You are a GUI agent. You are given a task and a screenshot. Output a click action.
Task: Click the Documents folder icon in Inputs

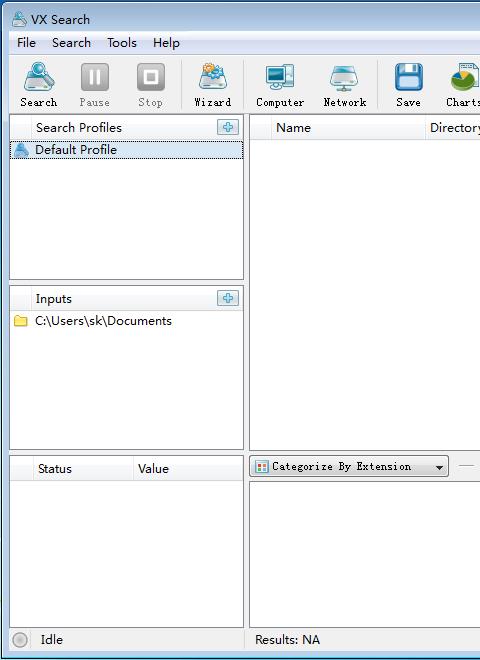(21, 321)
